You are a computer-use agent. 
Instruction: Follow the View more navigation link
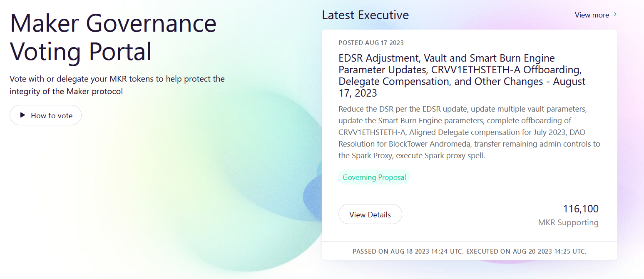point(592,15)
